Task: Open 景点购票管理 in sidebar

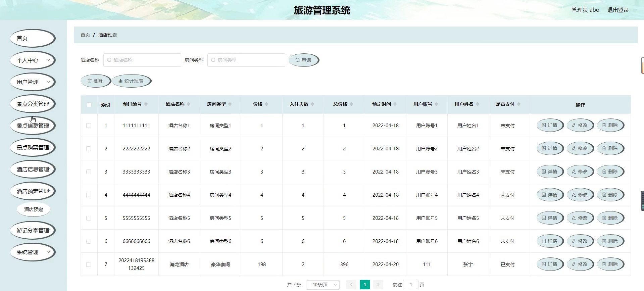Action: coord(33,147)
